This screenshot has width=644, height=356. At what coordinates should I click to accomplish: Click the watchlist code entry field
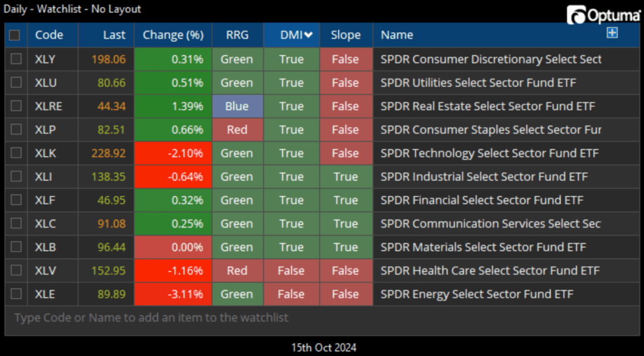click(x=323, y=318)
